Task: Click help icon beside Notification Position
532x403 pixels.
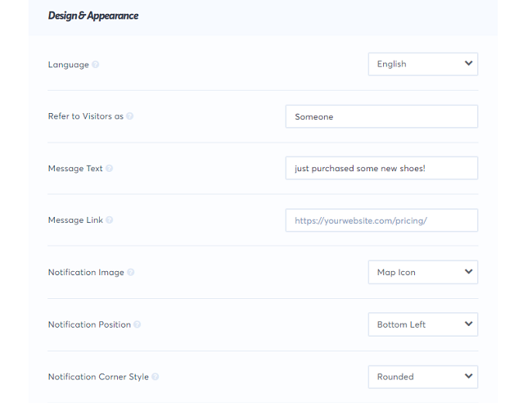Action: [138, 325]
